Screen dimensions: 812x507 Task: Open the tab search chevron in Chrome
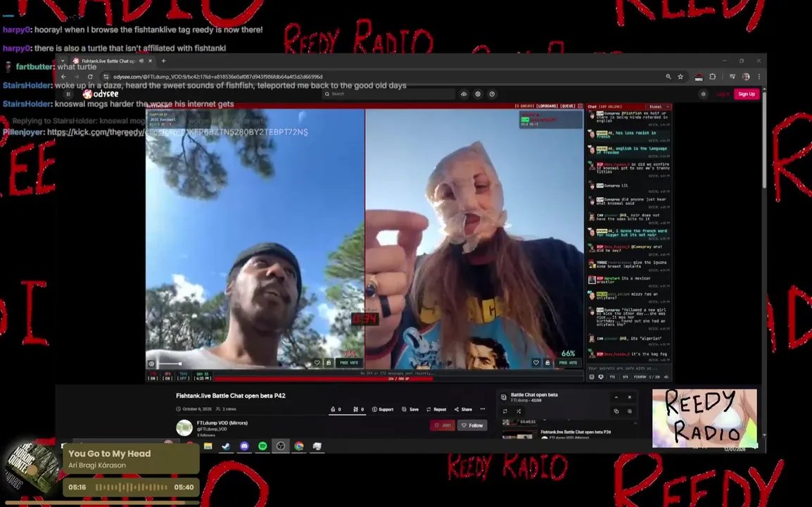pyautogui.click(x=63, y=61)
